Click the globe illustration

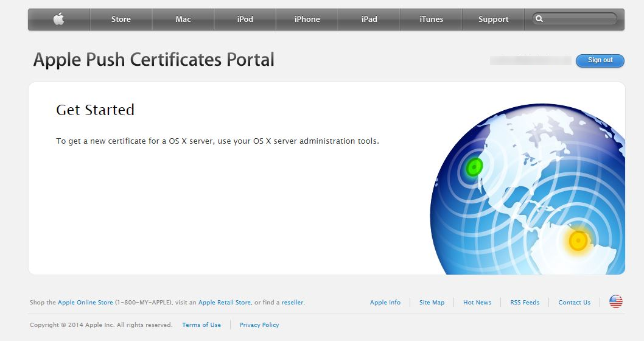coord(527,189)
